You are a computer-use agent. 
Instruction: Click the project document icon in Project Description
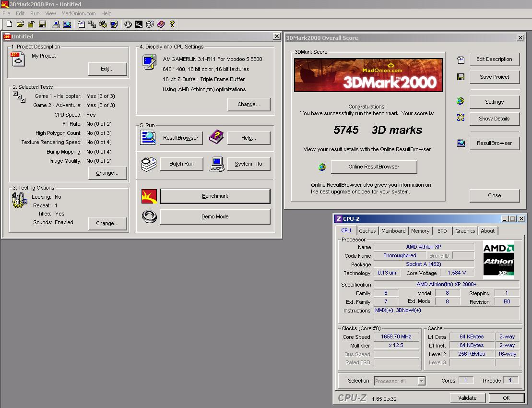pos(18,59)
